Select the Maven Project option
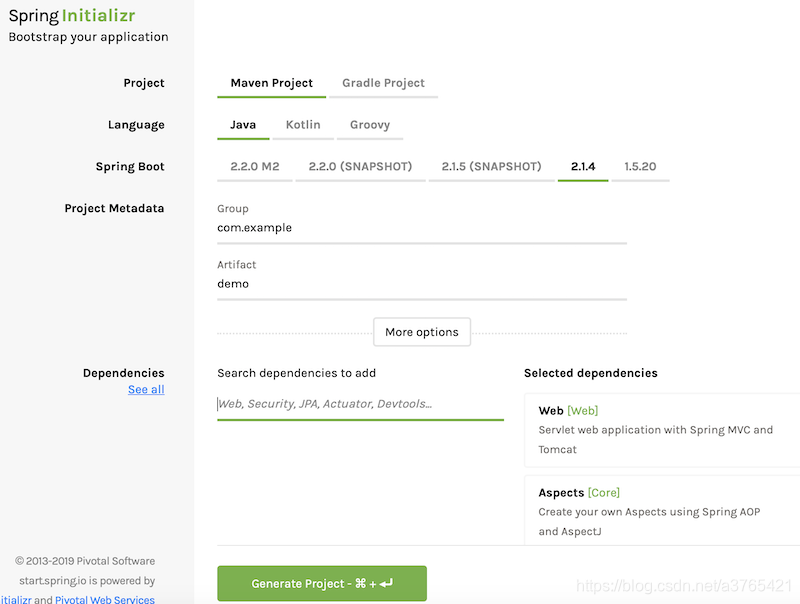Screen dimensions: 800x604 coord(271,83)
